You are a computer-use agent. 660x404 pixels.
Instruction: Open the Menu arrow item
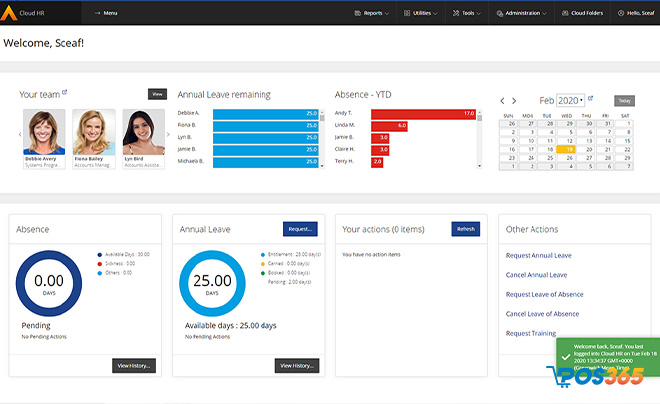(106, 13)
